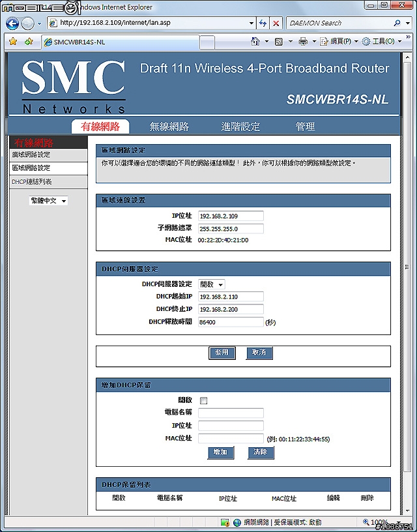Click the reservation MAC位址 input field
The image size is (417, 532).
click(231, 438)
